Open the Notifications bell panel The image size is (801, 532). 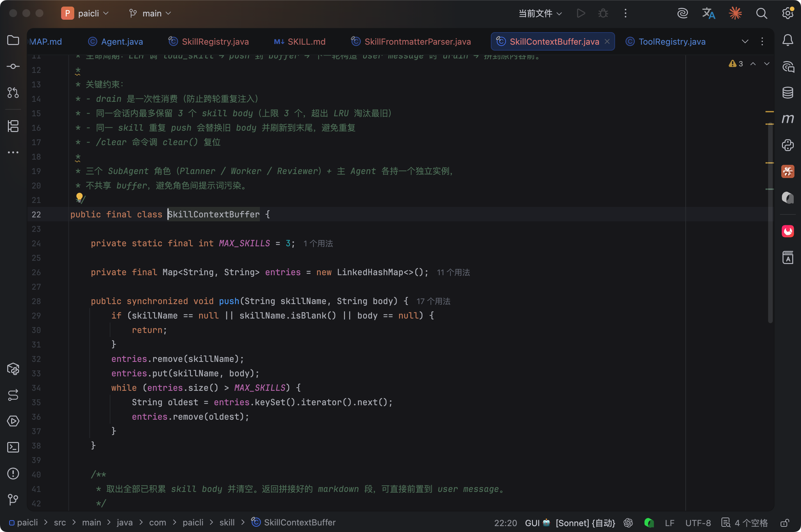788,40
